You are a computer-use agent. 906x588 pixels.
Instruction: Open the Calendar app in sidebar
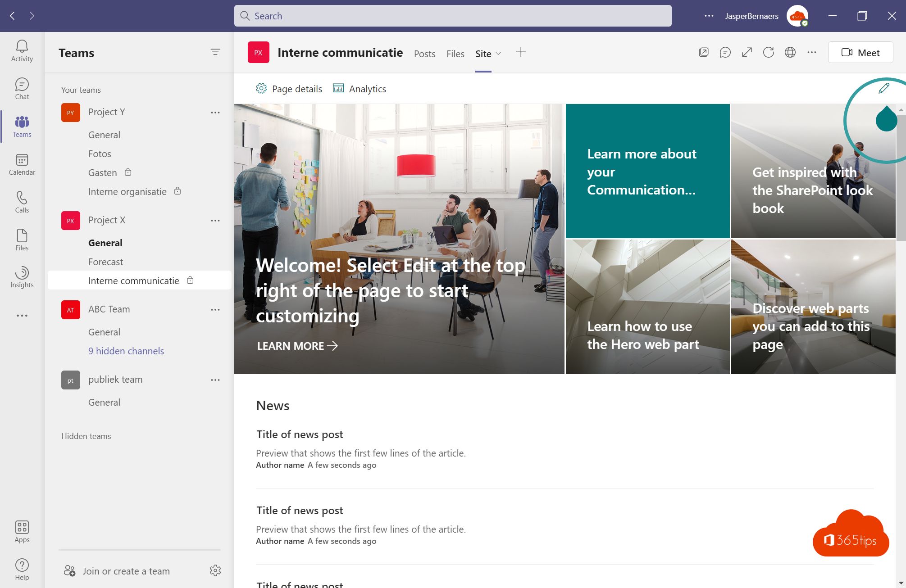coord(22,164)
